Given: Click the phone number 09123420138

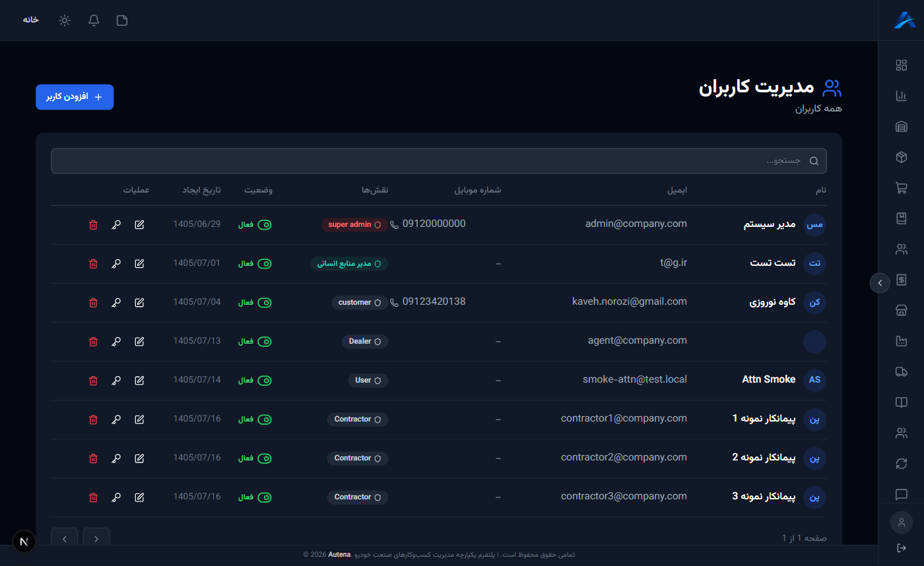Looking at the screenshot, I should [x=434, y=301].
